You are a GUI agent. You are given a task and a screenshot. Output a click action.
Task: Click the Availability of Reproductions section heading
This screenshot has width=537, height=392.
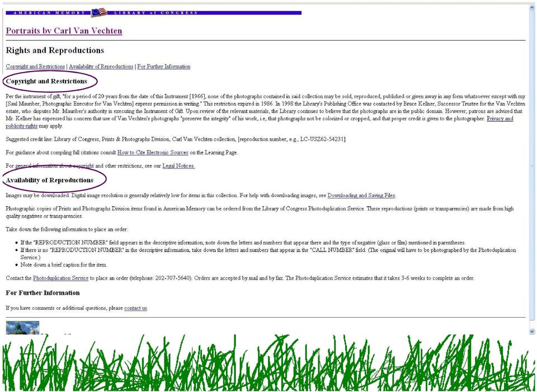pyautogui.click(x=50, y=180)
